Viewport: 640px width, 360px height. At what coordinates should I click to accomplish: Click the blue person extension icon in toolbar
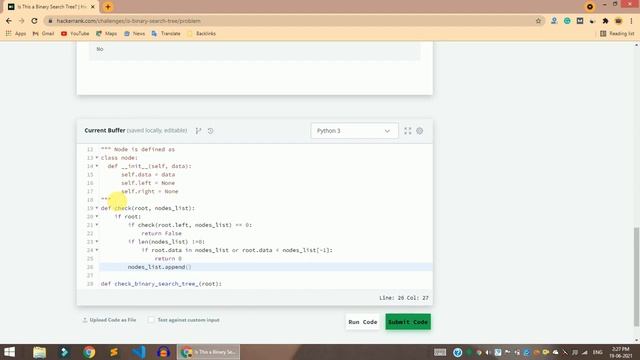(554, 21)
